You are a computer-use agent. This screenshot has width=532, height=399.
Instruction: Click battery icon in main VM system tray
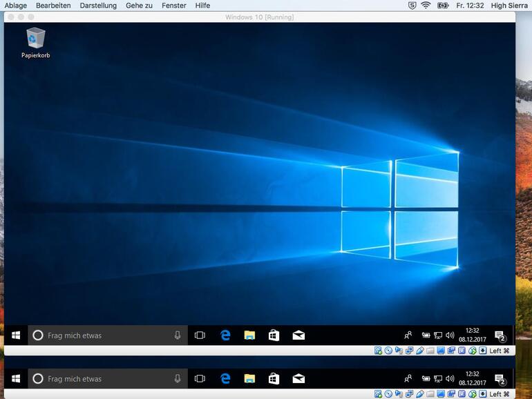point(426,335)
